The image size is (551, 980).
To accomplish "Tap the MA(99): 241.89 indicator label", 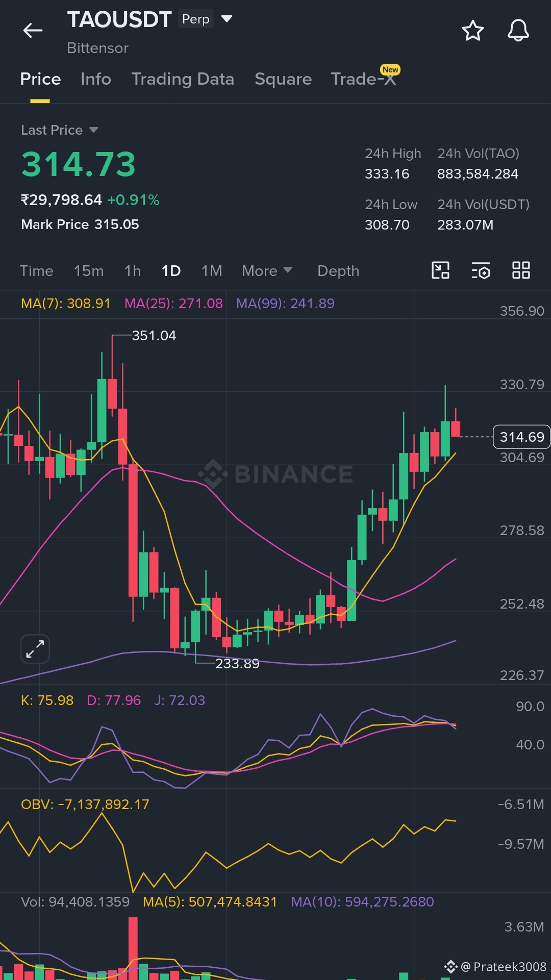I will [x=285, y=304].
